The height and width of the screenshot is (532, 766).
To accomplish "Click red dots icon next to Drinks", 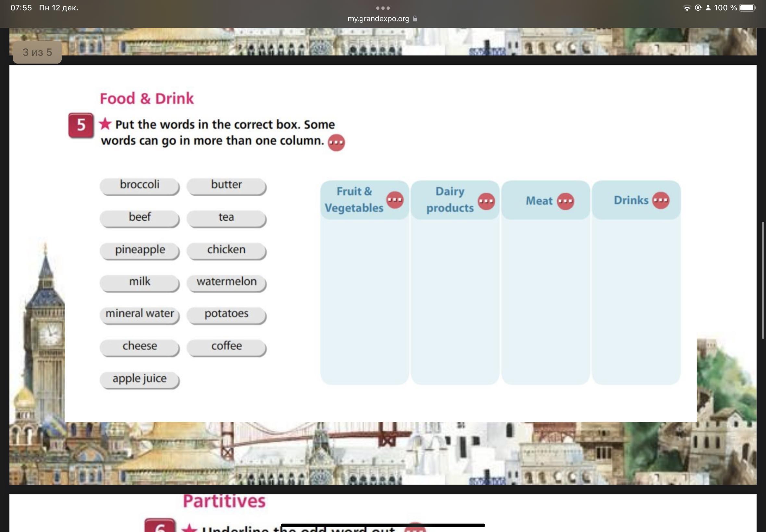I will 661,200.
